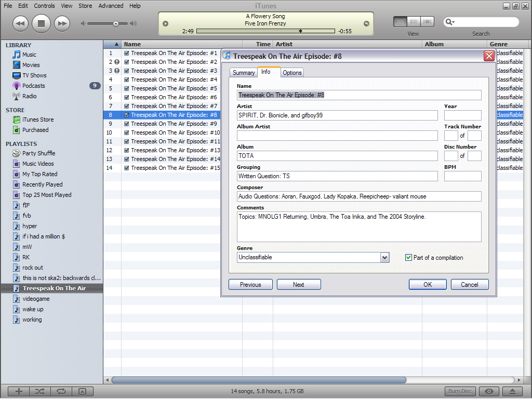Open the search options magnifier dropdown
Screen dimensions: 532x399
(450, 21)
